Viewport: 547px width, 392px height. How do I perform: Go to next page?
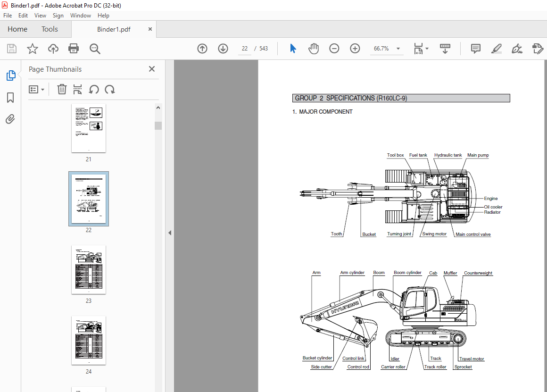(x=223, y=49)
